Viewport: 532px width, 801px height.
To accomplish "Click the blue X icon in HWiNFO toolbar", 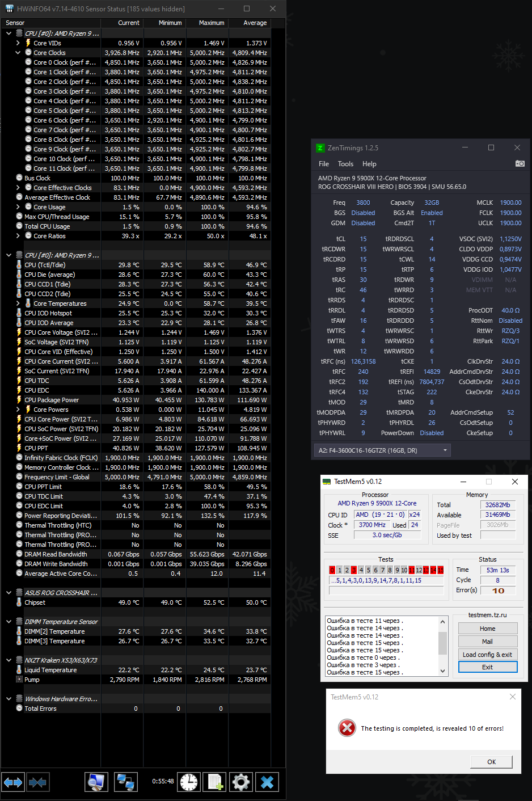I will pos(267,782).
